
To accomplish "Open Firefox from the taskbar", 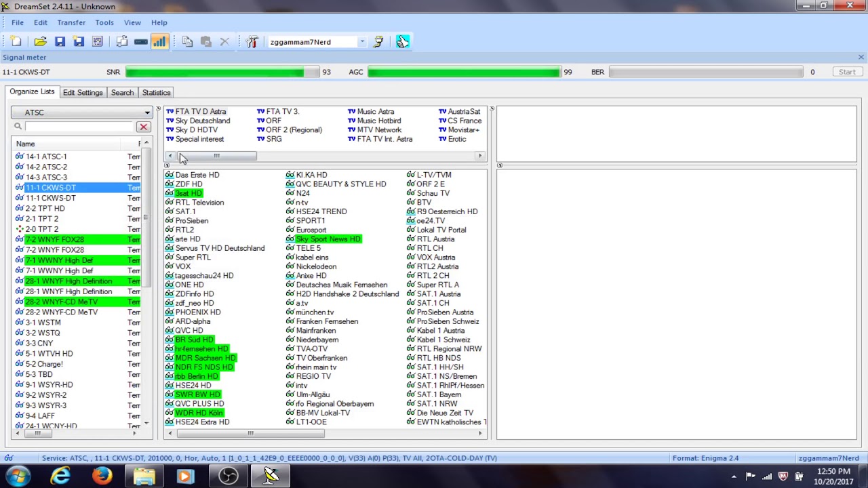I will tap(102, 476).
